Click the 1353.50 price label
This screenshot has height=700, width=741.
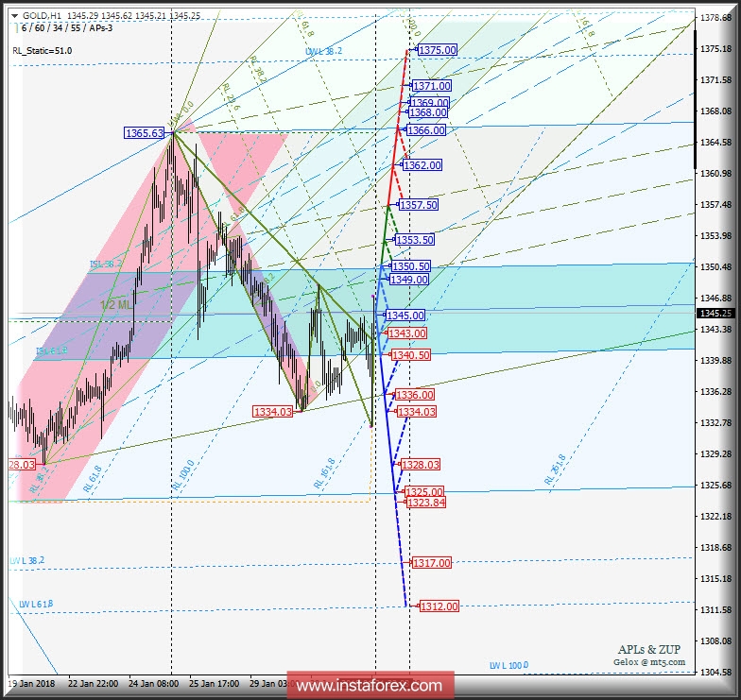tap(414, 240)
